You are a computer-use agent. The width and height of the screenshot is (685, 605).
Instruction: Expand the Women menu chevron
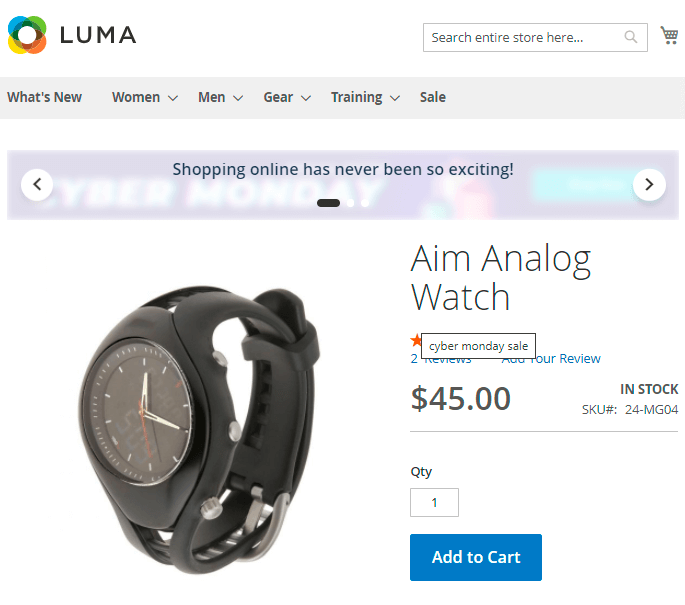pos(173,98)
